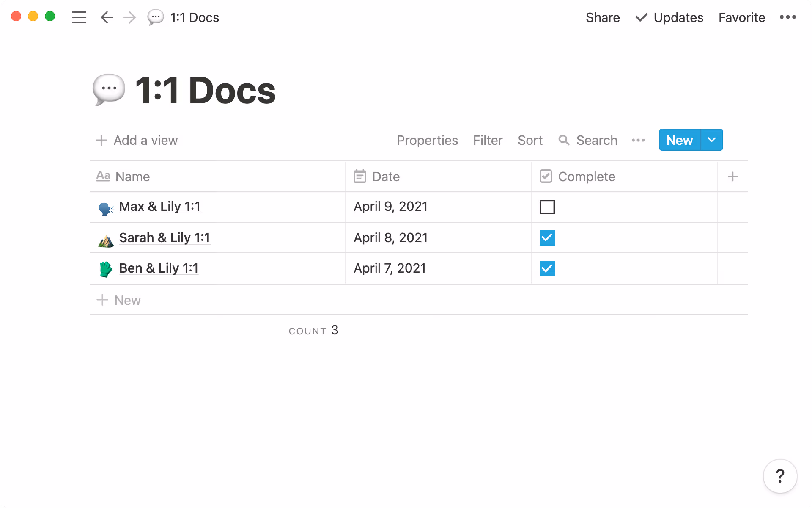Open the Date column header menu
Viewport: 812px width, 508px height.
[386, 177]
